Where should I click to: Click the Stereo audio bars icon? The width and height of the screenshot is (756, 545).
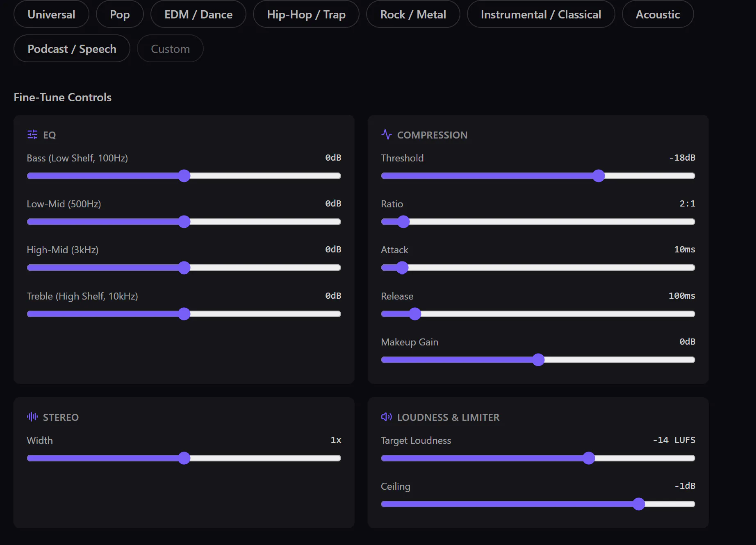(32, 417)
